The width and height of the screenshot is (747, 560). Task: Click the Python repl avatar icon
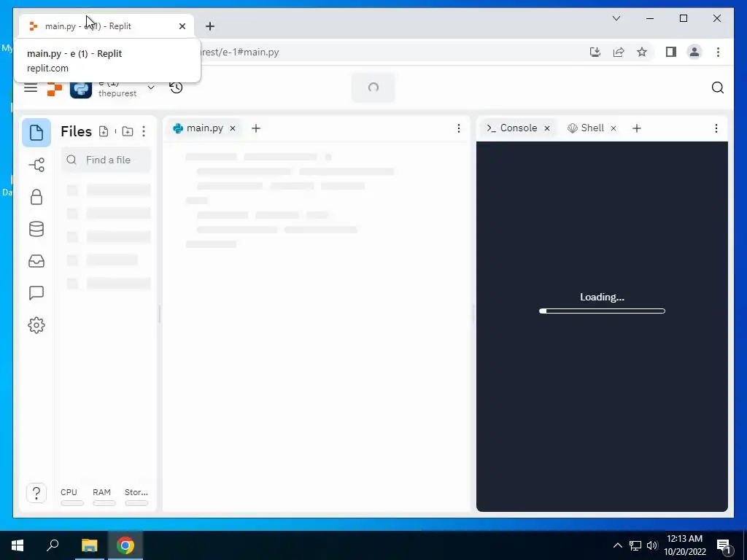[x=80, y=88]
